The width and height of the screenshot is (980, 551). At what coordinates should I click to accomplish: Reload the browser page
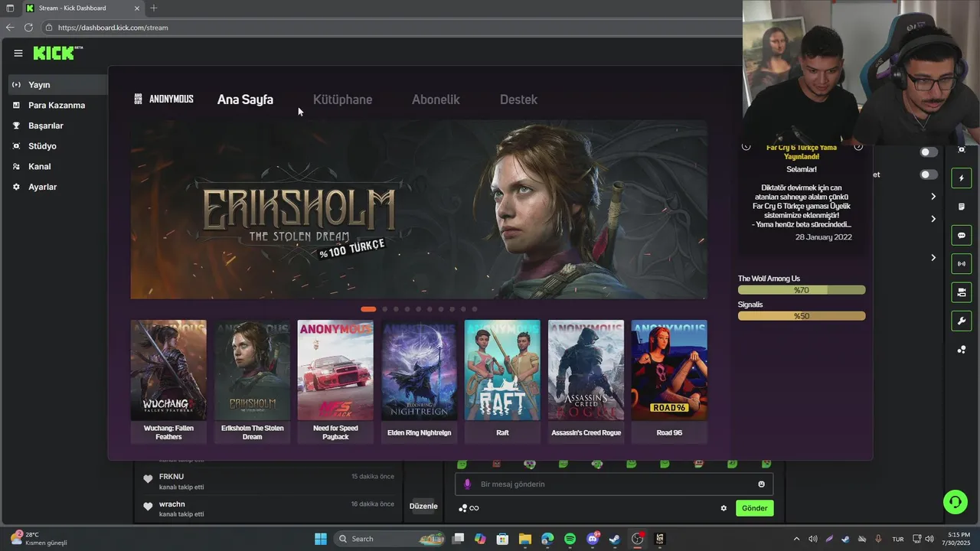28,28
